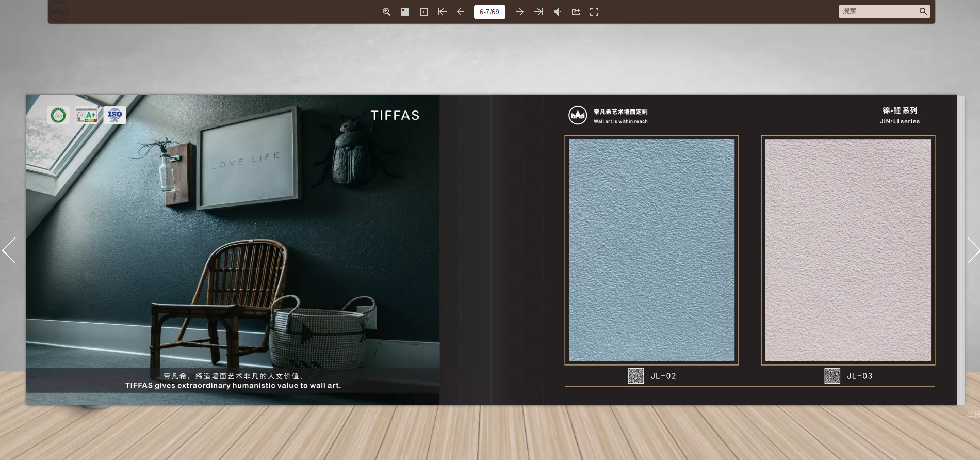
Task: Click the JL-02 blue texture swatch
Action: [x=651, y=250]
